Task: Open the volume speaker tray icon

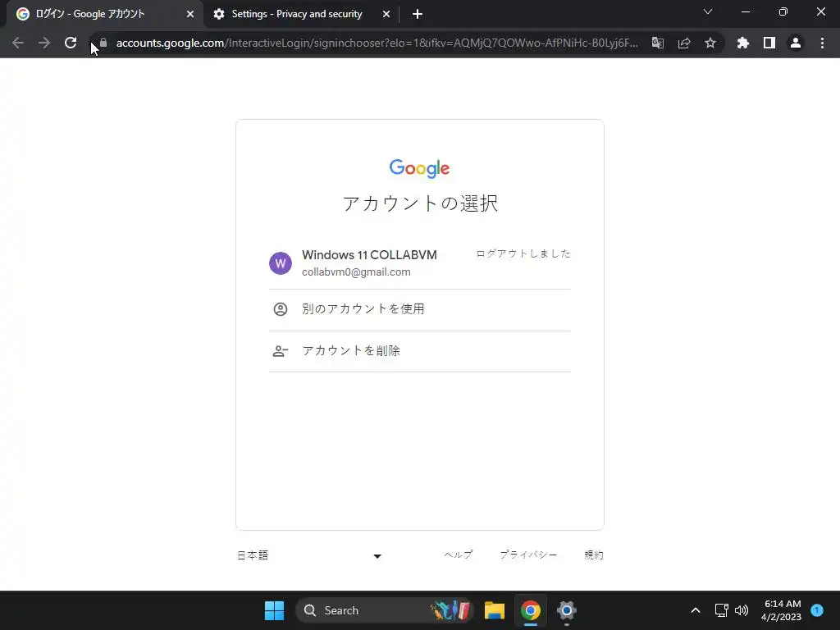Action: tap(742, 610)
